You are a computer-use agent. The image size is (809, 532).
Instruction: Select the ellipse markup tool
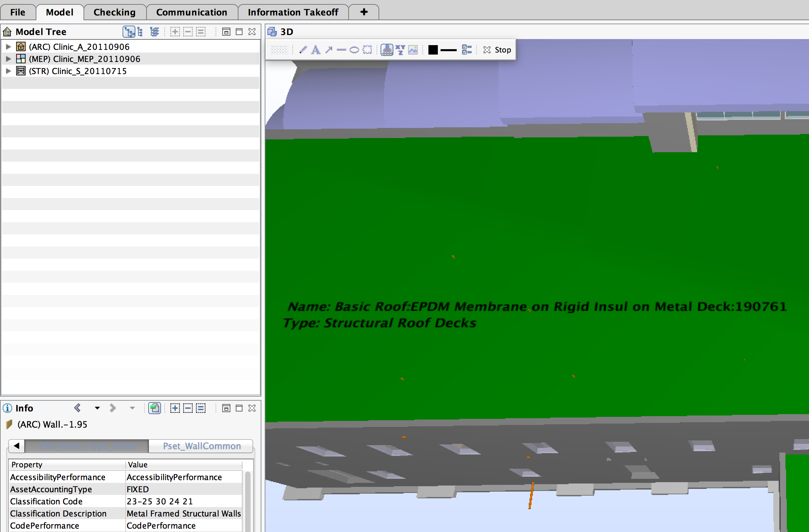pyautogui.click(x=354, y=49)
